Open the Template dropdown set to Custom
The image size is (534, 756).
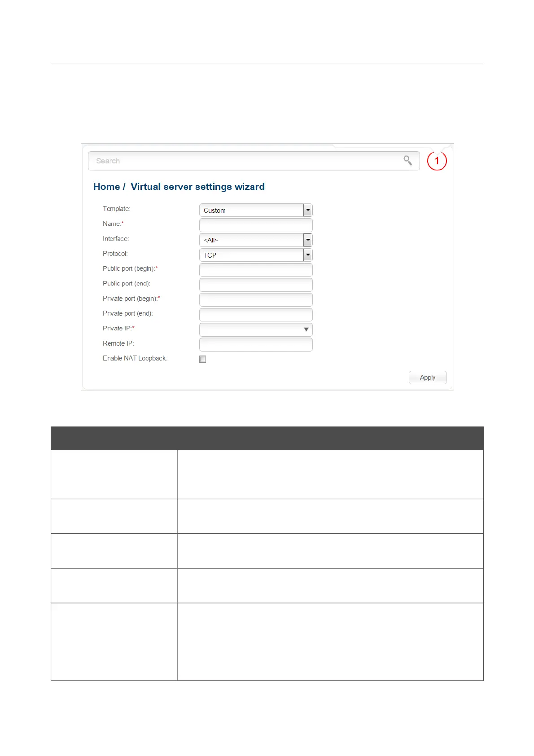tap(256, 210)
